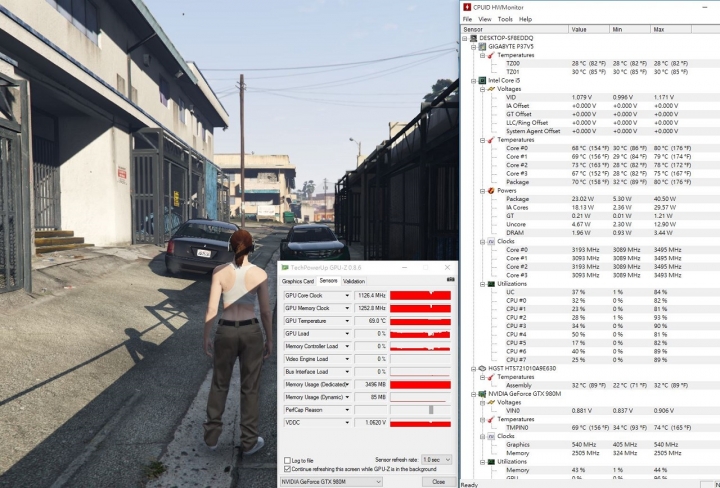Screen dimensions: 720x488
Task: Open the Help menu in HWMonitor
Action: point(525,19)
